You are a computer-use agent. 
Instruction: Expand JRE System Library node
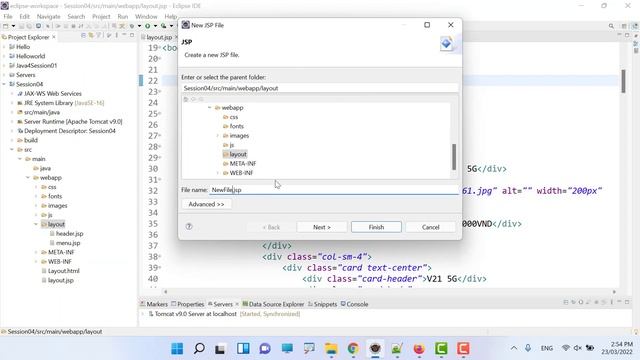pyautogui.click(x=12, y=103)
